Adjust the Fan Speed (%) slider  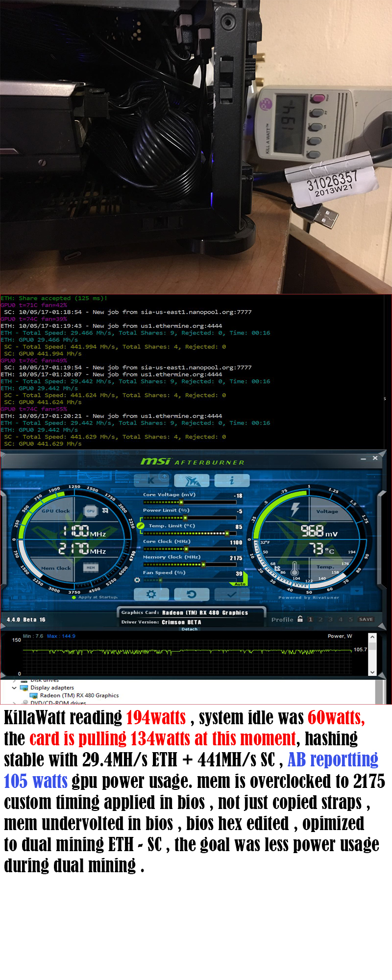[x=189, y=580]
